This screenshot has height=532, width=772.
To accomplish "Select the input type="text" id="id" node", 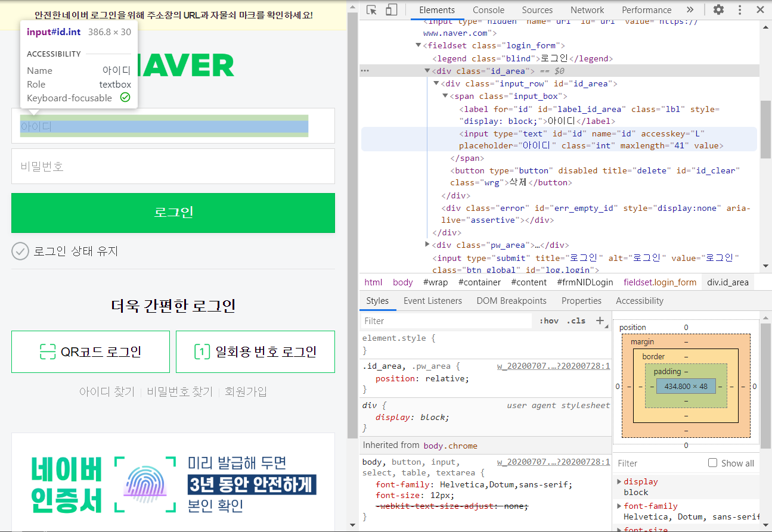I will [x=559, y=139].
